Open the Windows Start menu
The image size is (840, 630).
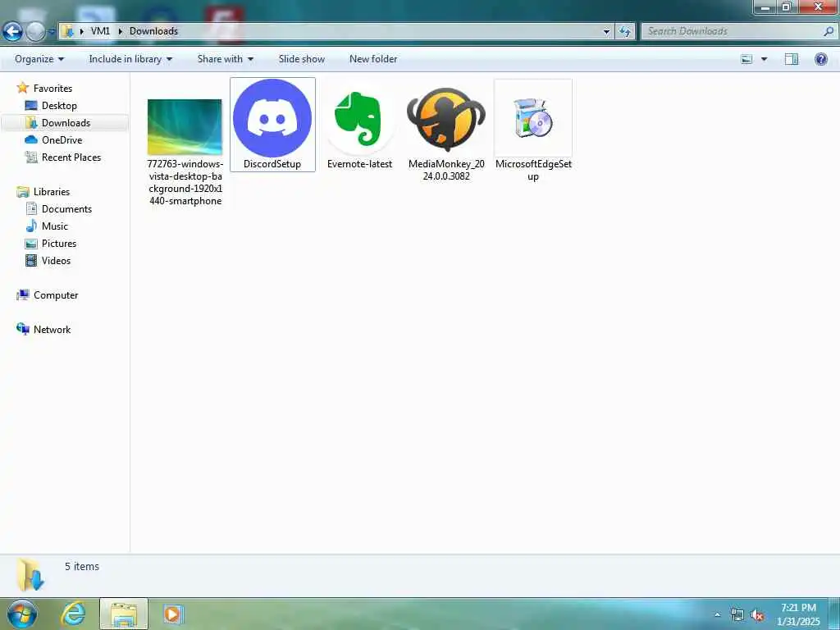(x=22, y=614)
